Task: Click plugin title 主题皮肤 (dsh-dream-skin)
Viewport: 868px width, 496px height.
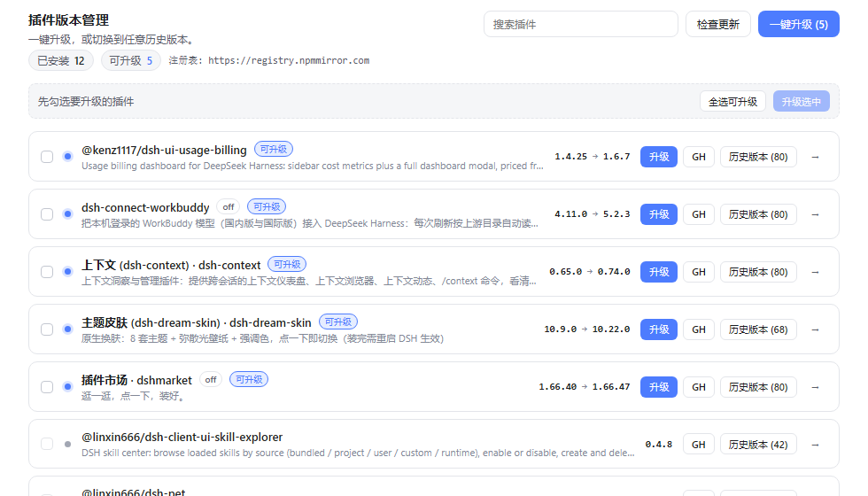Action: (151, 322)
